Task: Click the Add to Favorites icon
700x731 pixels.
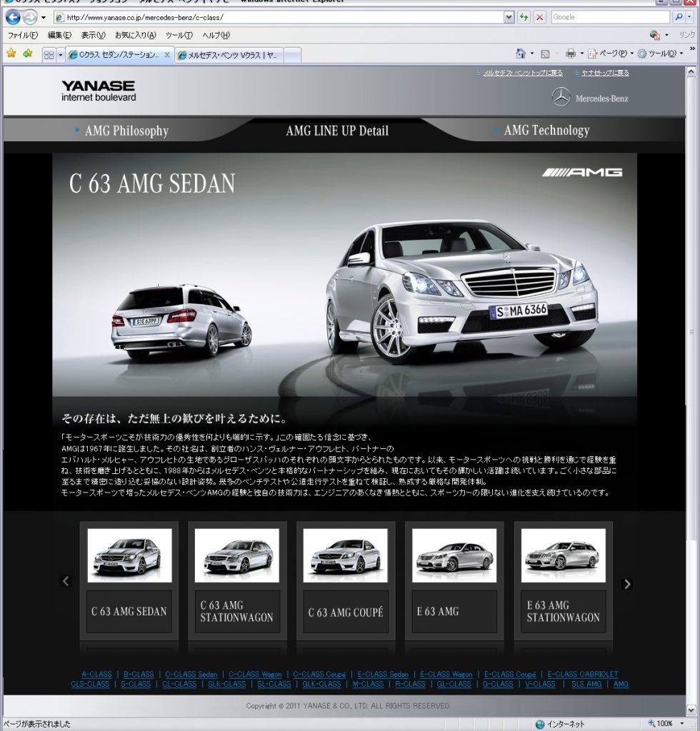Action: pos(27,54)
